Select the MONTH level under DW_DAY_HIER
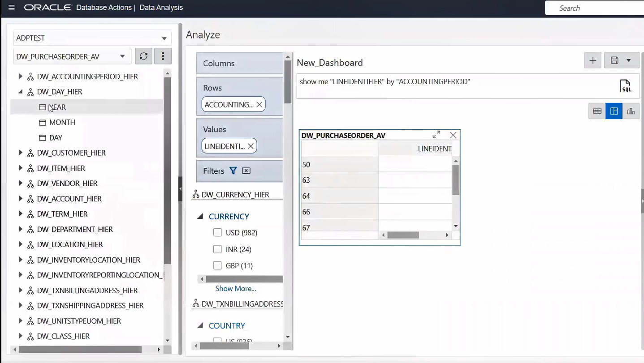The width and height of the screenshot is (644, 363). click(62, 122)
